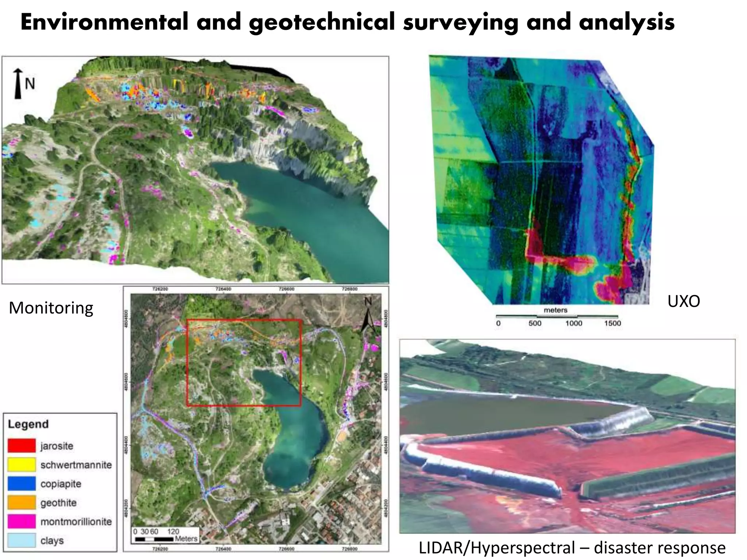Image resolution: width=747 pixels, height=560 pixels.
Task: Open the 3D terrain mineral map image
Action: point(195,170)
